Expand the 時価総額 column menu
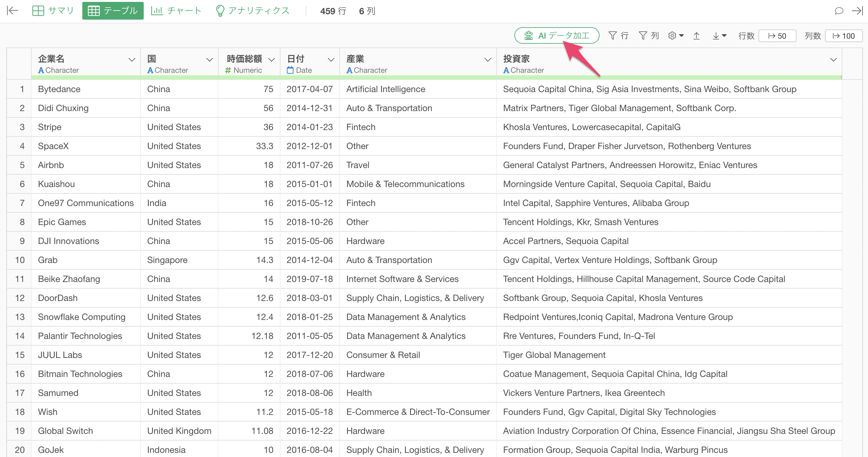This screenshot has height=457, width=868. point(272,60)
